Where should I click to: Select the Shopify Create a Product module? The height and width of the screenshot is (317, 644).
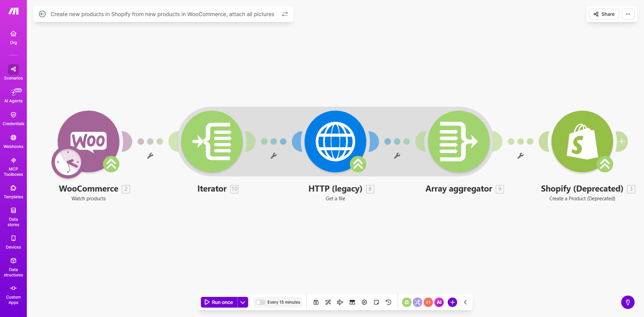(x=582, y=142)
